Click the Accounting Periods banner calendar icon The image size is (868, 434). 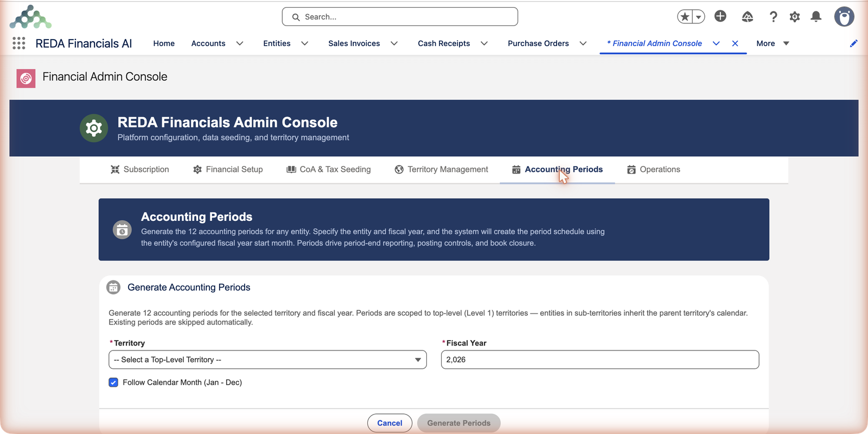pos(122,229)
